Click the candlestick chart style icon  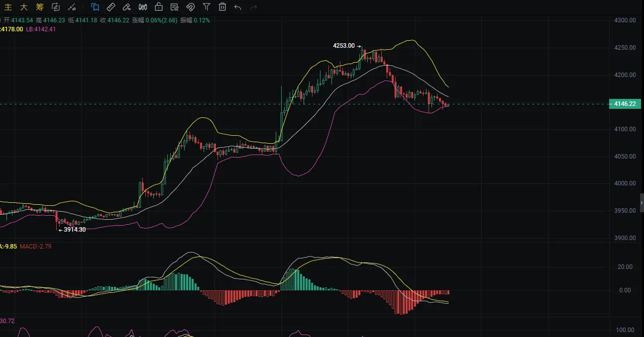143,7
